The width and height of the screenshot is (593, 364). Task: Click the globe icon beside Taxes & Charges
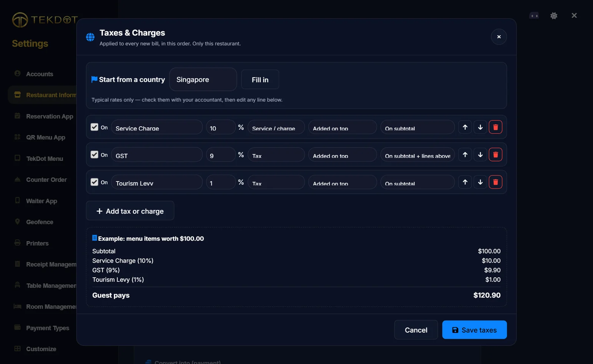pyautogui.click(x=90, y=37)
